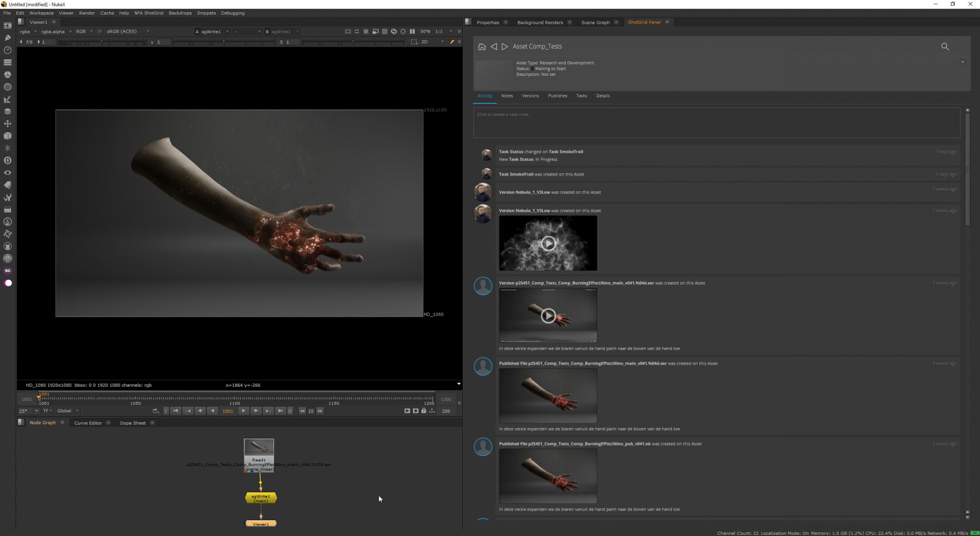Open the 3D nodes cube icon

[x=8, y=136]
